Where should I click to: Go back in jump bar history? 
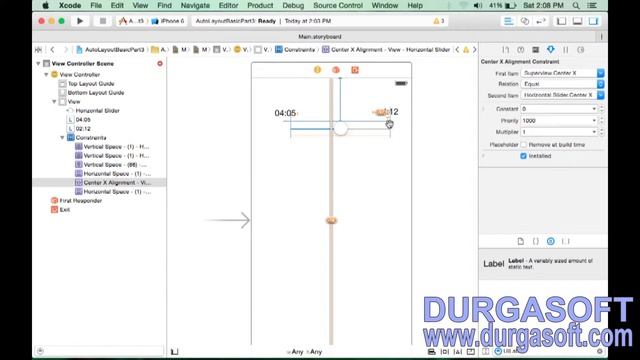click(52, 50)
